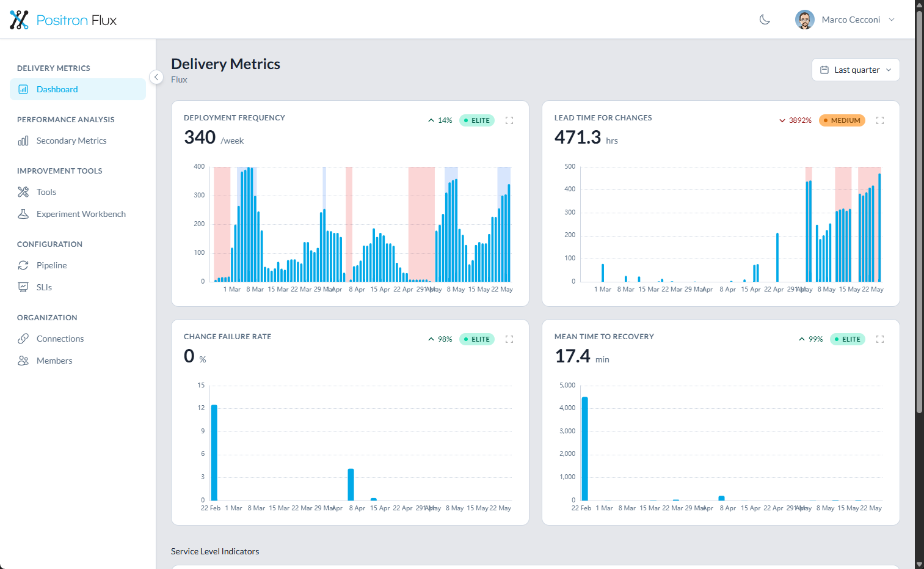The height and width of the screenshot is (569, 924).
Task: Open the Last quarter date range dropdown
Action: [856, 70]
